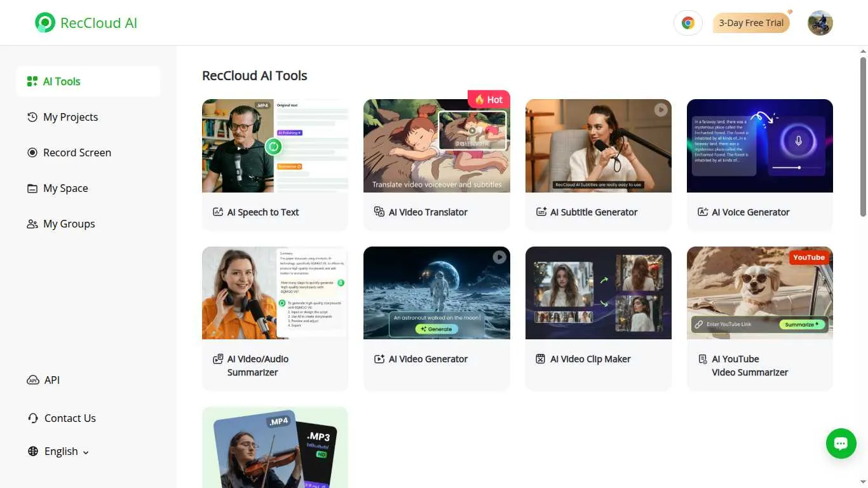
Task: Open the Contact Us link
Action: point(70,418)
